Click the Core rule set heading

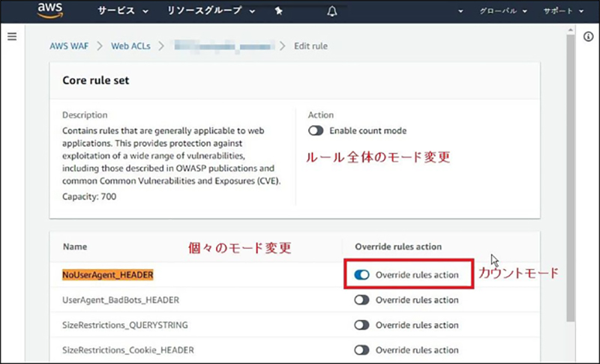[x=96, y=81]
